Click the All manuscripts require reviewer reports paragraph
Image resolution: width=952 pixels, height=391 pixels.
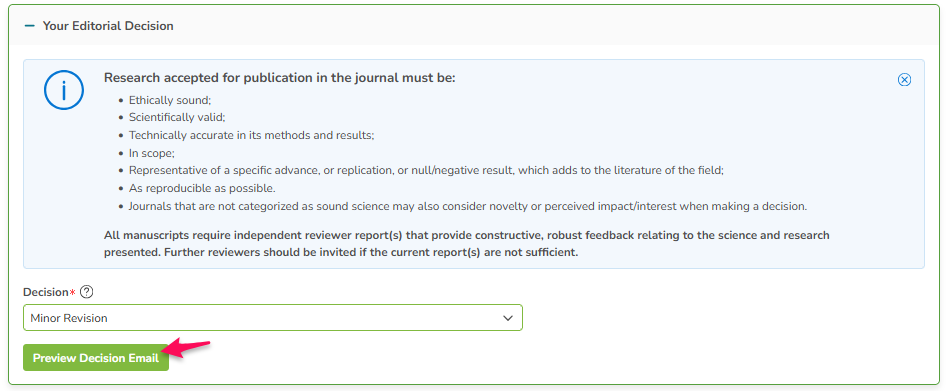[467, 243]
